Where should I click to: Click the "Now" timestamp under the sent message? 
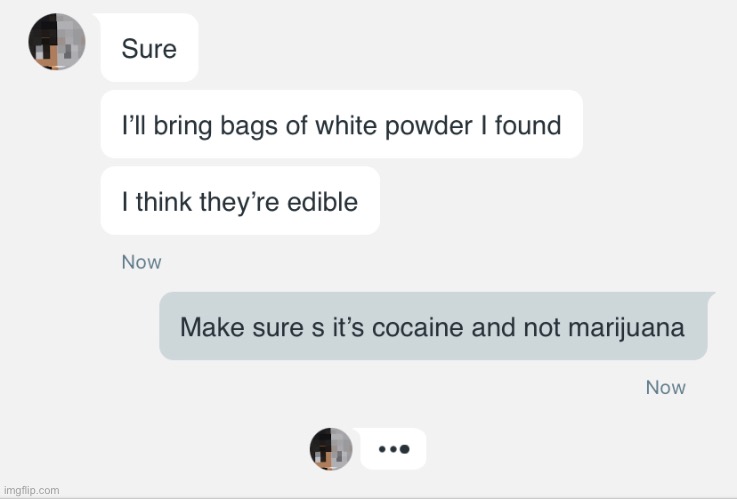(666, 388)
